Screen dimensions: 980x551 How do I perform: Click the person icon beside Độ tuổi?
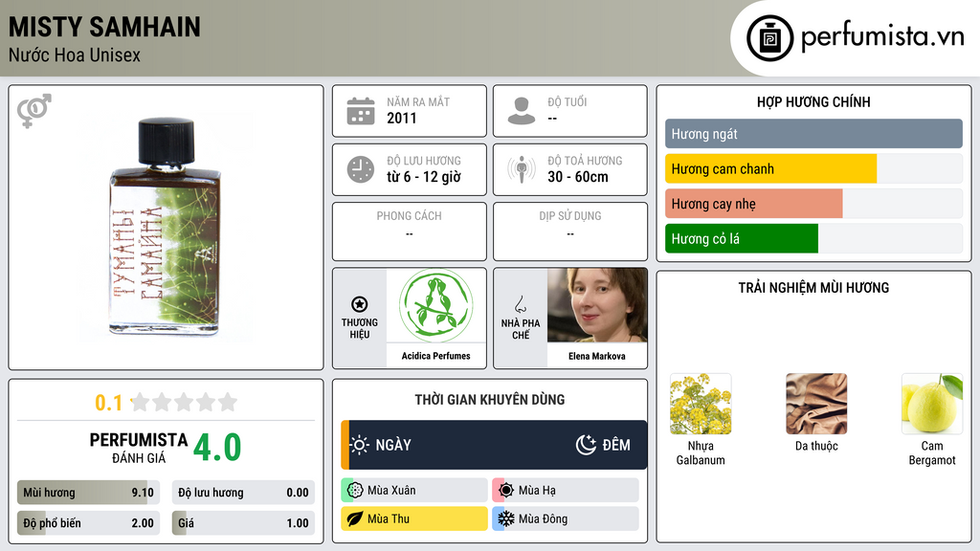tap(522, 111)
